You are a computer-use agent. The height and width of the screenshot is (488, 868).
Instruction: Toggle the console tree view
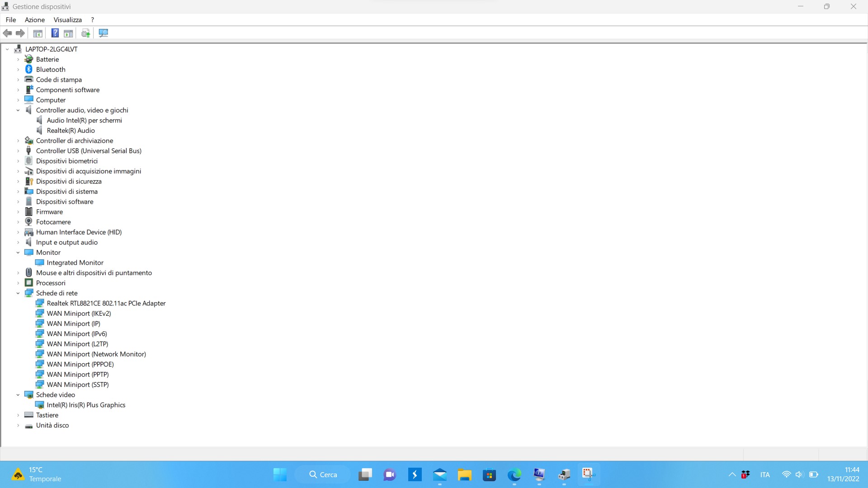coord(38,33)
